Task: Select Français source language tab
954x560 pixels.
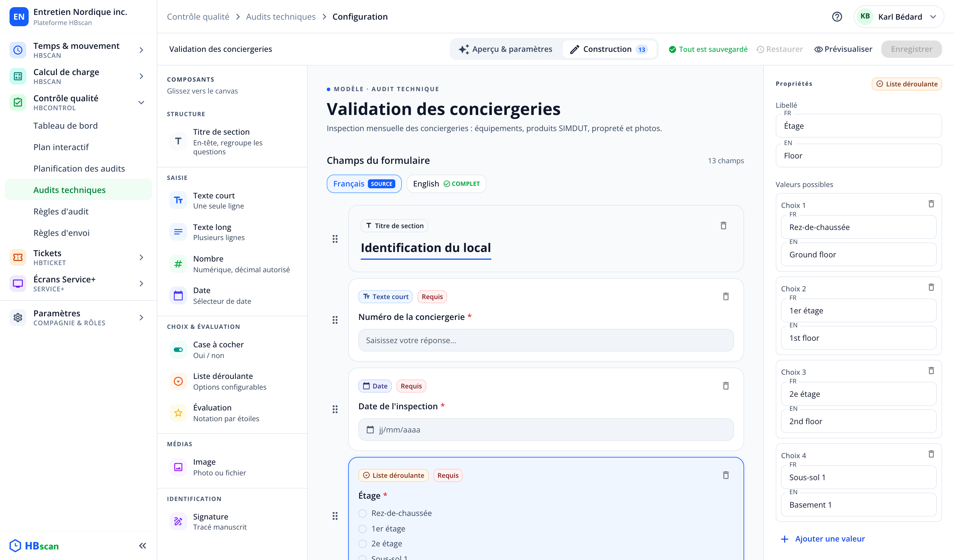Action: (364, 183)
